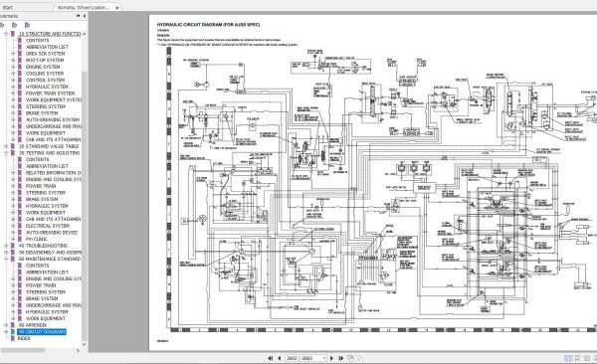Open the WORK EQUIPMENT SYSTEM bookmark
The width and height of the screenshot is (597, 364).
tap(54, 100)
